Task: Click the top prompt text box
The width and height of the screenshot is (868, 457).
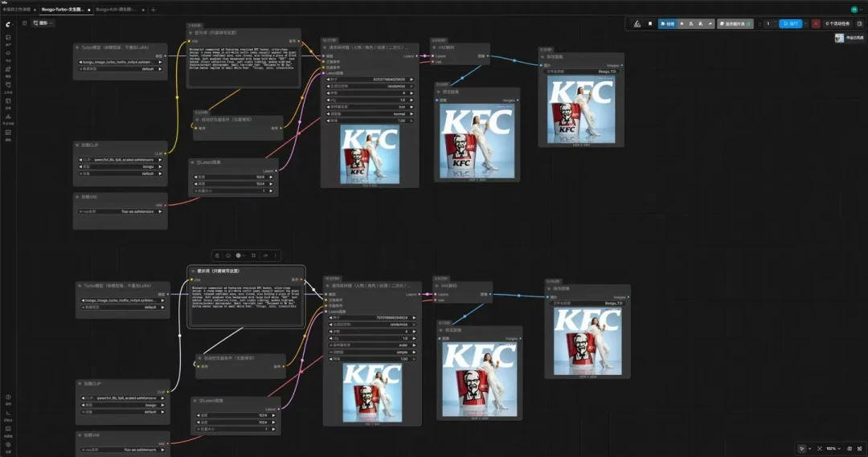Action: coord(244,65)
